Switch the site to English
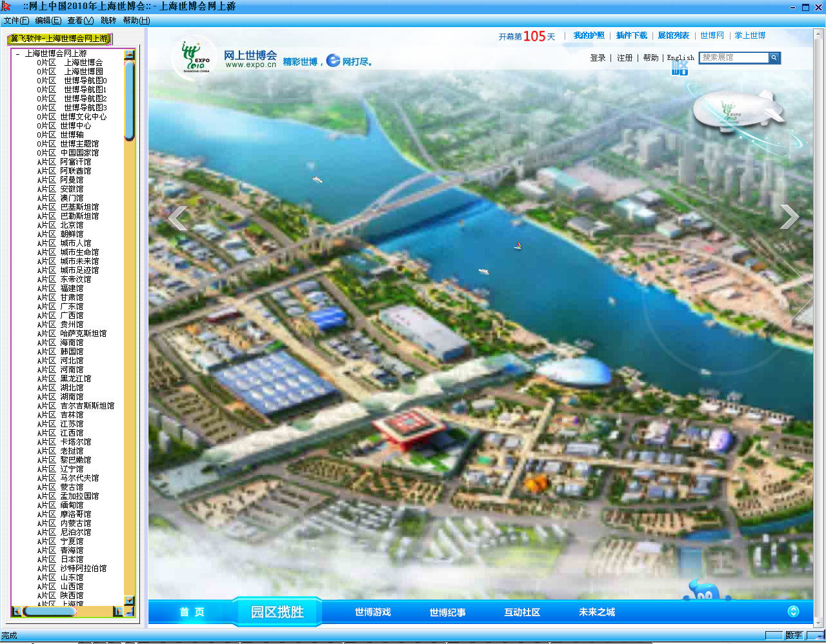 click(x=681, y=58)
